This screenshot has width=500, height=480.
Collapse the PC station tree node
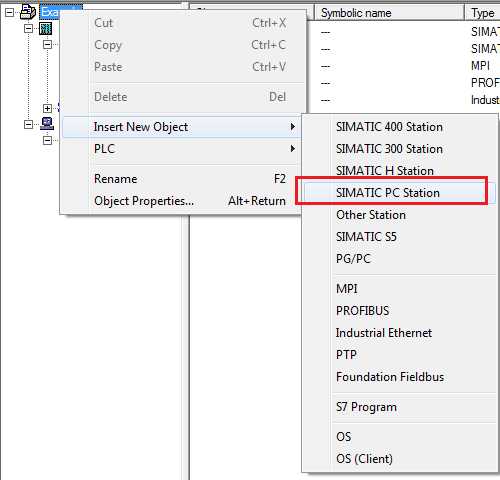[x=29, y=124]
